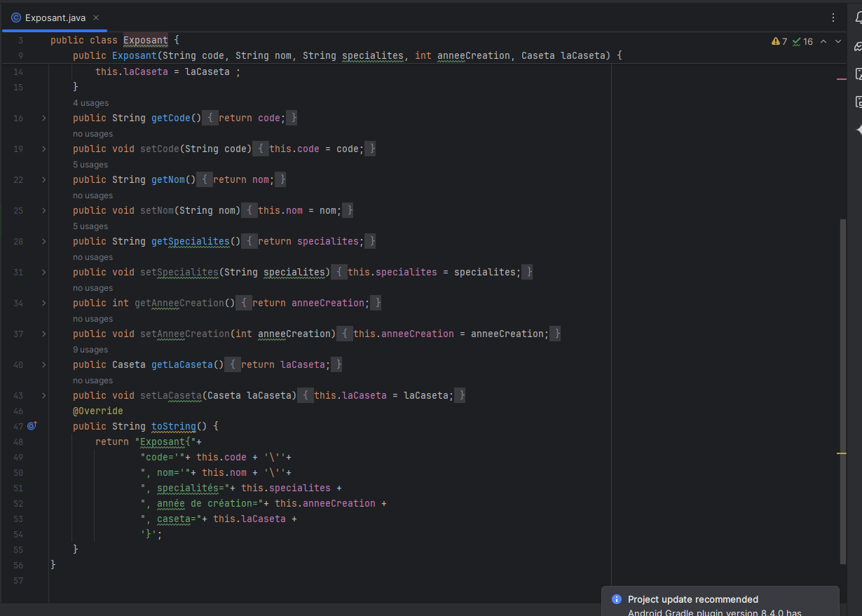
Task: Expand the setNom fold arrow at line 25
Action: click(x=43, y=211)
